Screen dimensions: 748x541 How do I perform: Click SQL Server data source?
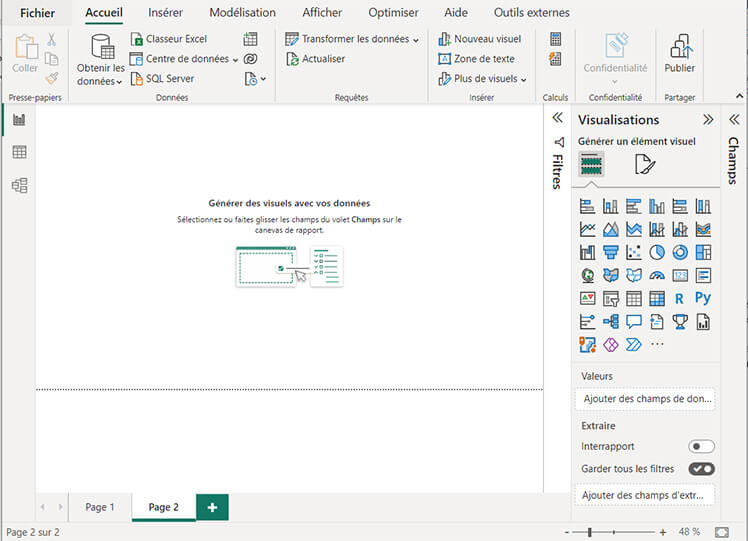point(162,79)
